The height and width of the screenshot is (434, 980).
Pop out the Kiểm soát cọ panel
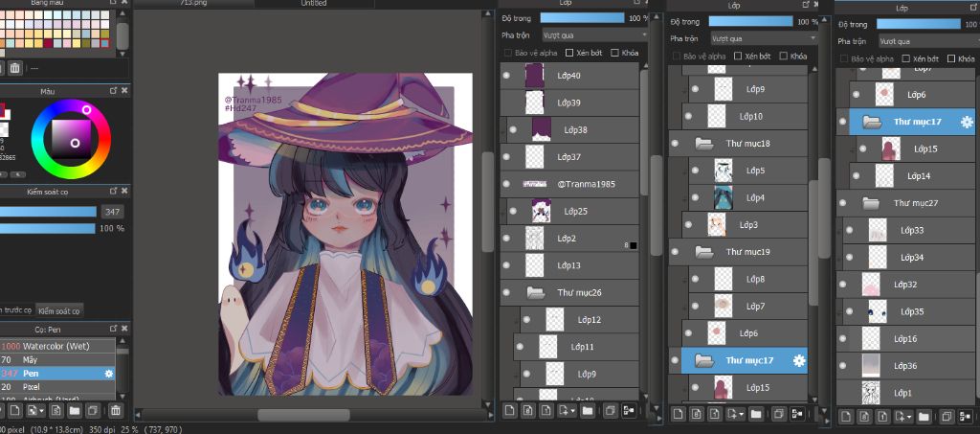coord(113,192)
